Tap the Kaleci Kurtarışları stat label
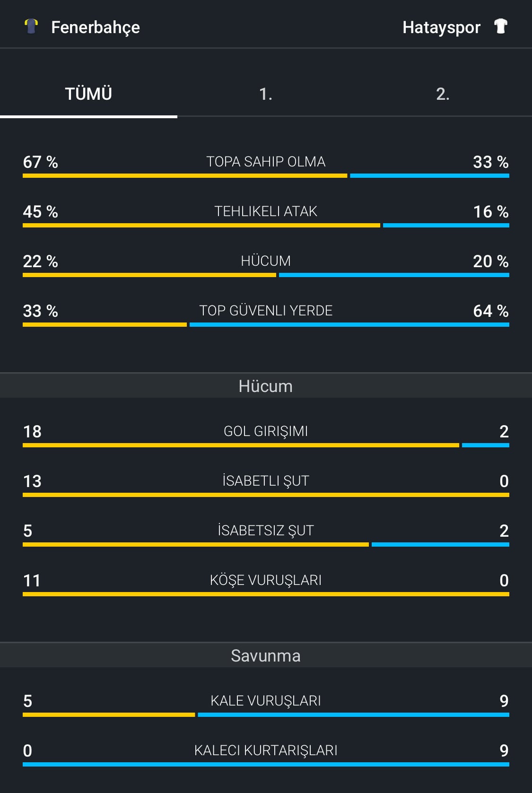532x793 pixels. point(266,750)
